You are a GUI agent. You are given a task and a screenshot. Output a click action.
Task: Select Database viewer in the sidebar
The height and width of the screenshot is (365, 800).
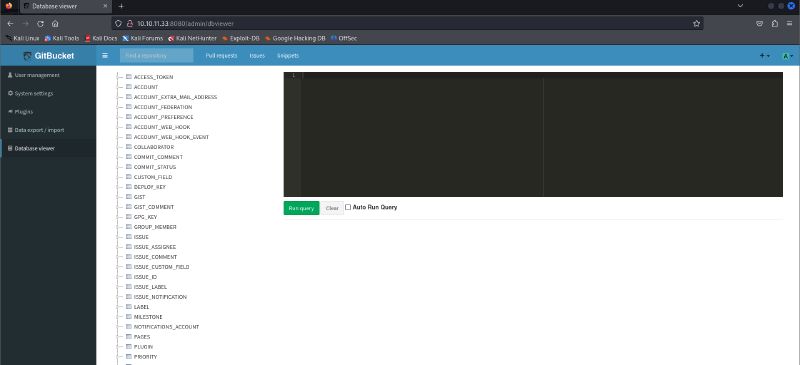tap(48, 149)
